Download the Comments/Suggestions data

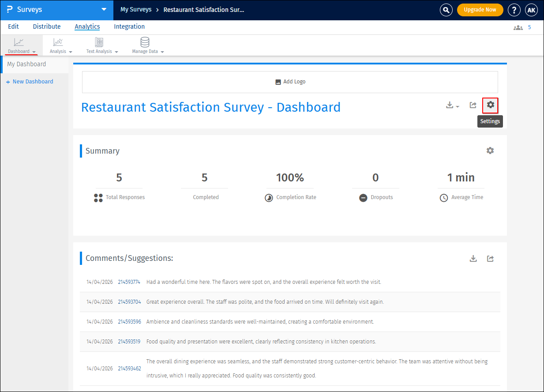click(473, 259)
